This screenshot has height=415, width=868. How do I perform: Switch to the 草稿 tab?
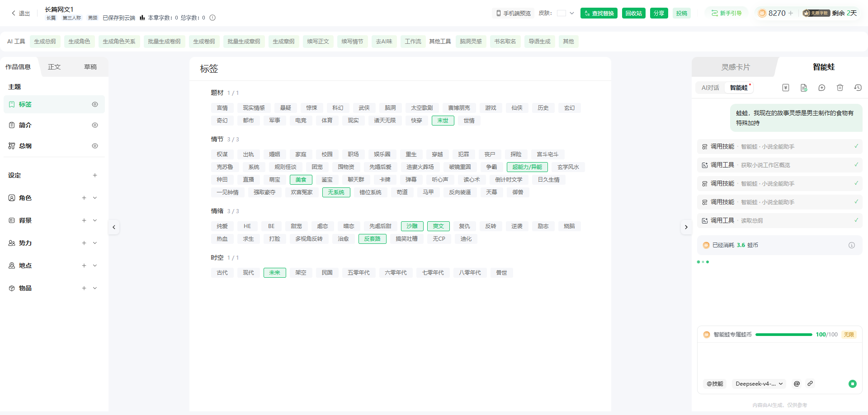point(90,67)
